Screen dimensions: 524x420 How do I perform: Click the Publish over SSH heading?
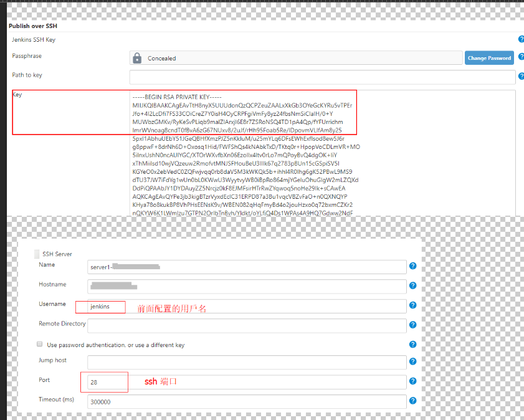(33, 26)
